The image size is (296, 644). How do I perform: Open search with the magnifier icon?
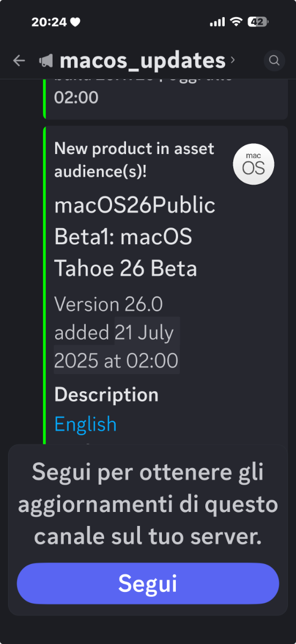[275, 61]
